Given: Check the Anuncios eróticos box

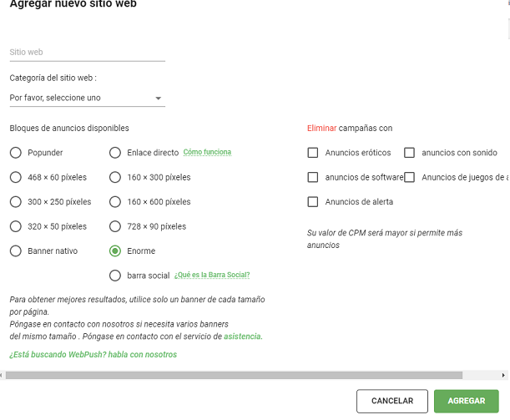Looking at the screenshot, I should 313,153.
